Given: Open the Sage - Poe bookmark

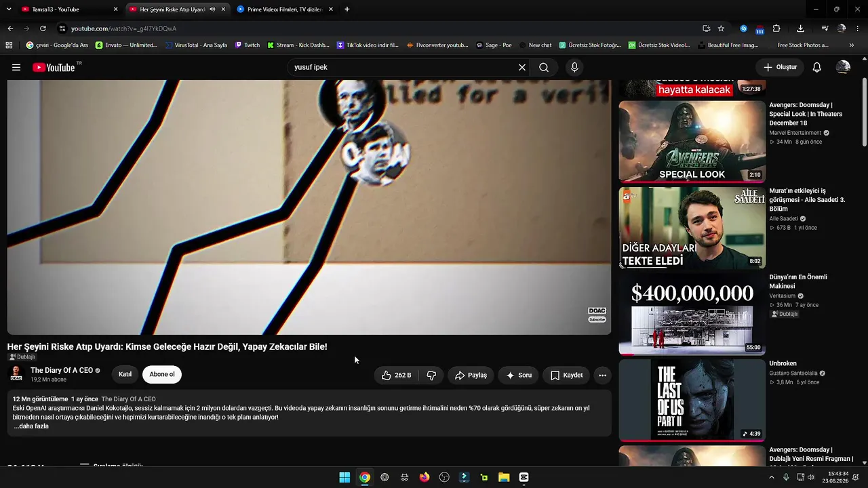Looking at the screenshot, I should (494, 45).
